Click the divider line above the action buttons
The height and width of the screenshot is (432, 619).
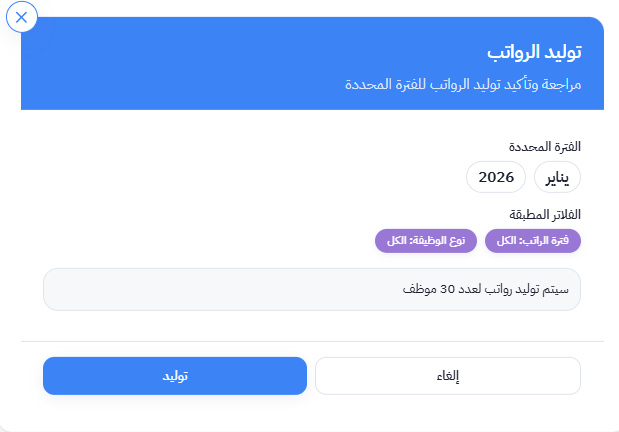click(x=312, y=342)
